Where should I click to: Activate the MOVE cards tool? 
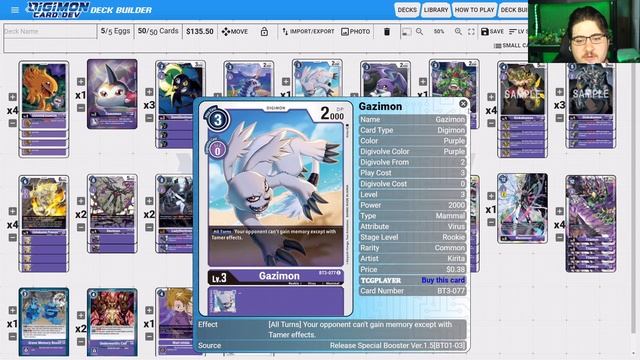point(235,31)
